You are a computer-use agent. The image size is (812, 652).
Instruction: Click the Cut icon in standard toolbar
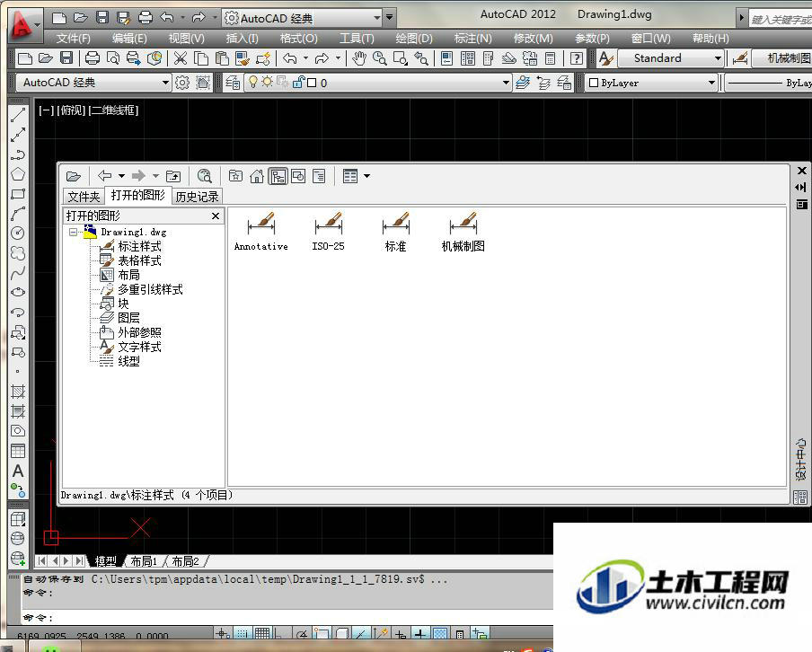(181, 58)
